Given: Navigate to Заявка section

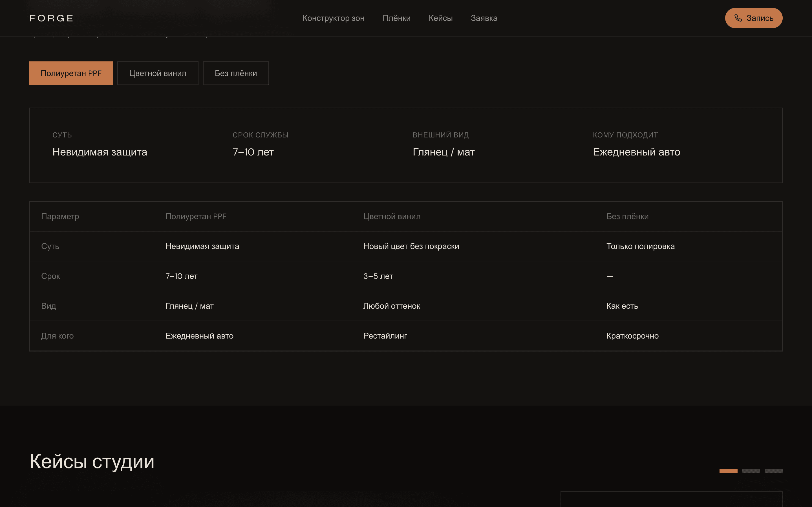Looking at the screenshot, I should pyautogui.click(x=484, y=18).
